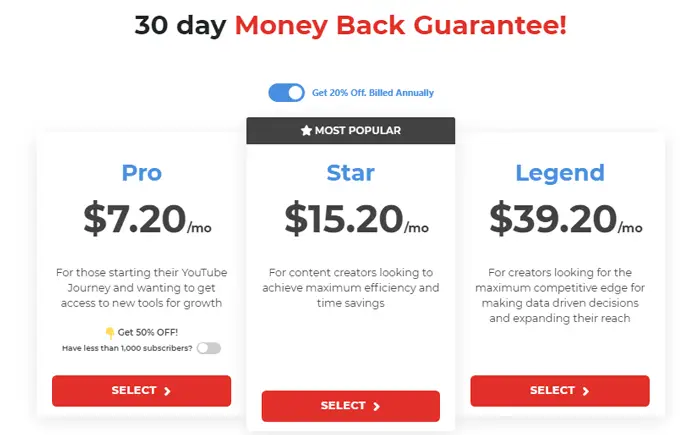Select the Star plan button

coord(350,406)
